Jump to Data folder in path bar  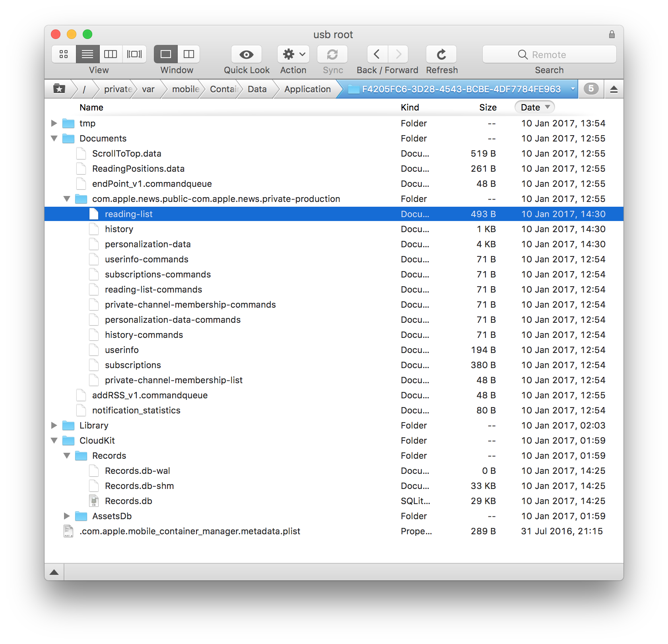[x=257, y=89]
